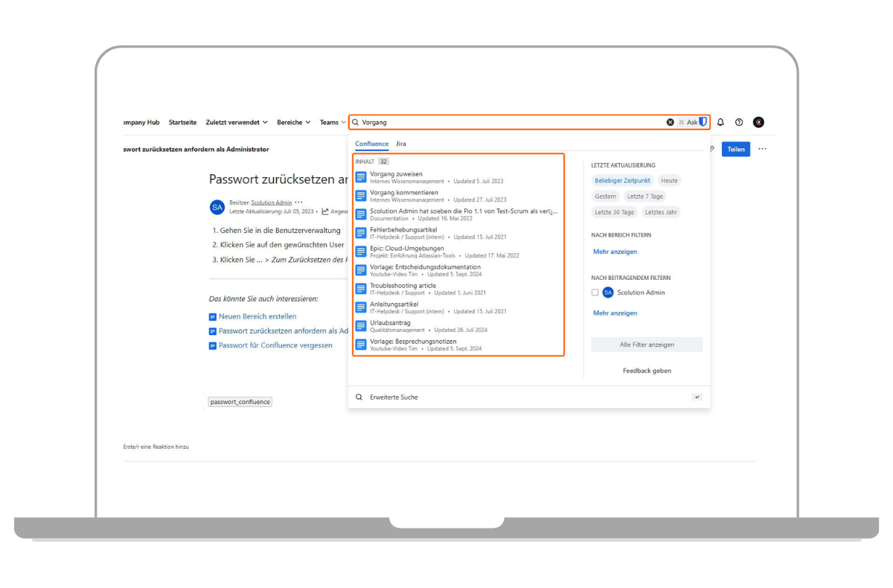Viewport: 893px width, 588px height.
Task: Click into the search field containing Vorgang
Action: pos(506,122)
